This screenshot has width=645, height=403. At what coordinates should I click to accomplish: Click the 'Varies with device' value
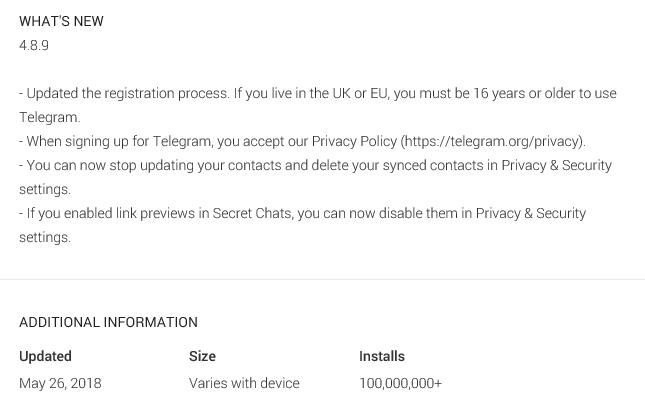[x=244, y=383]
